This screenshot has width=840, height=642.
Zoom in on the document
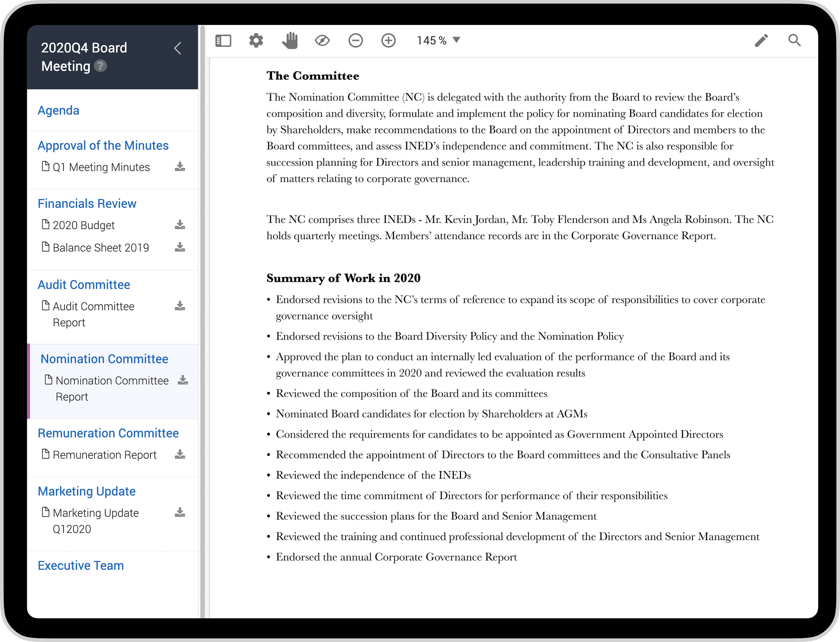389,40
